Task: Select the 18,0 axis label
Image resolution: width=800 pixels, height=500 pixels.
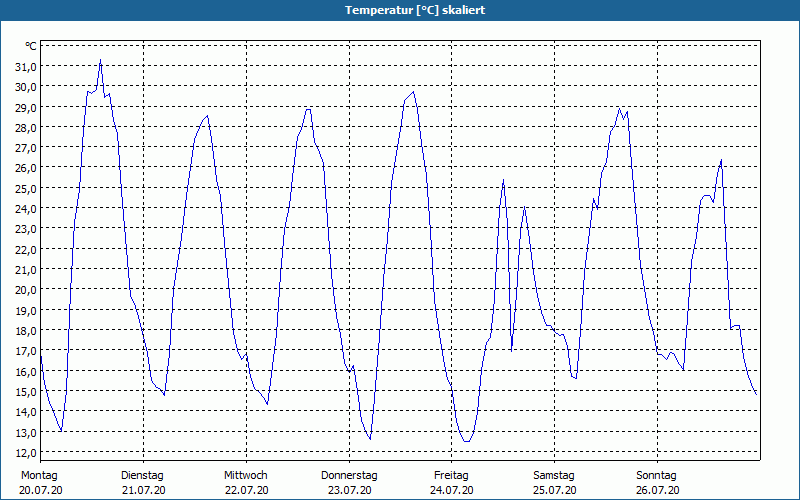Action: tap(27, 330)
